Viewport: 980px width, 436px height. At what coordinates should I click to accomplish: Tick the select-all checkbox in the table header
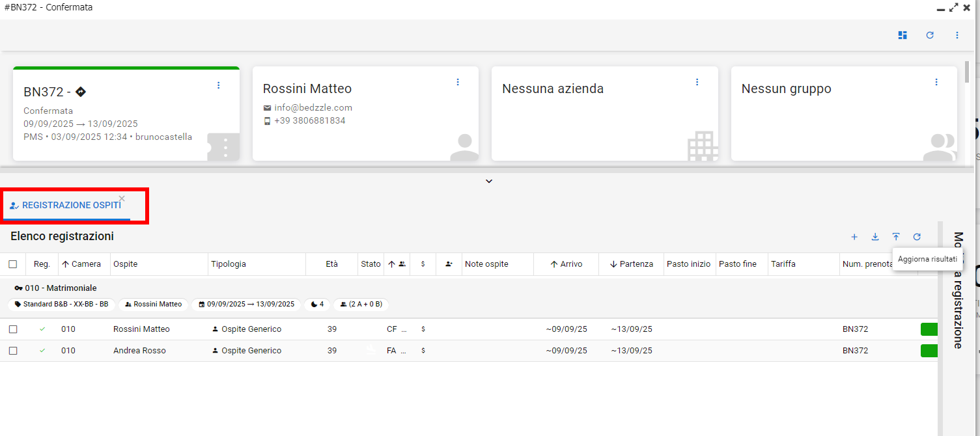(x=13, y=264)
